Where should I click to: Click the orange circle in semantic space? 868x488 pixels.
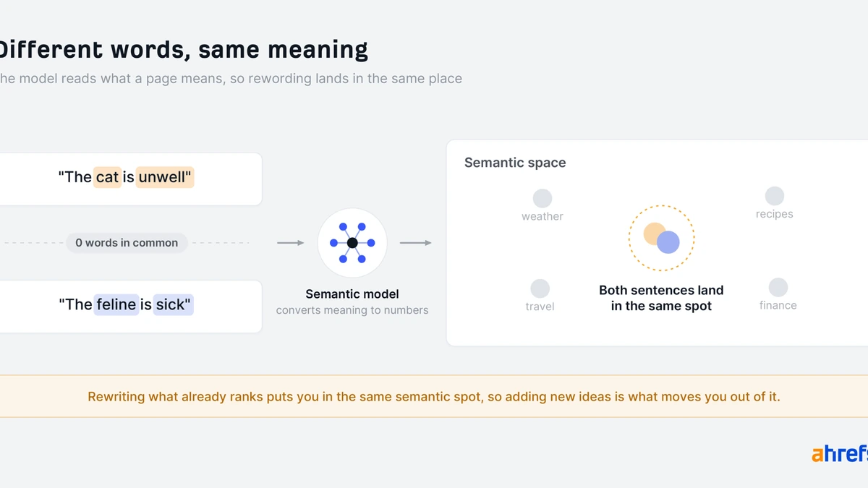[x=655, y=234]
